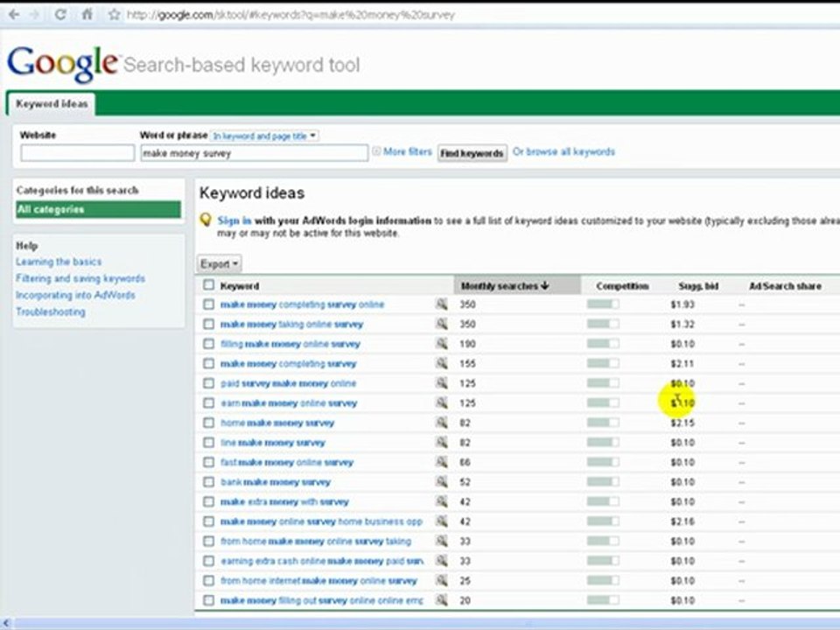Click the magnifier for 'earn make money online survey'
This screenshot has height=630, width=840.
441,402
